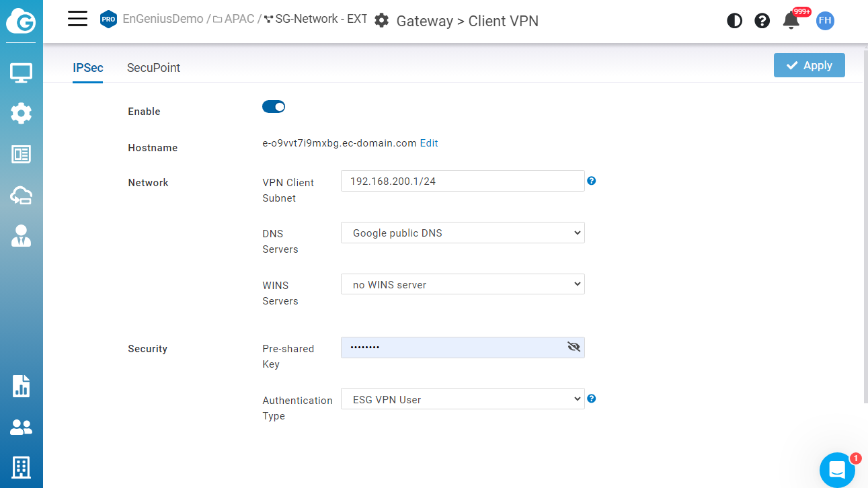Viewport: 868px width, 488px height.
Task: Click the cloud sync sidebar icon
Action: (22, 196)
